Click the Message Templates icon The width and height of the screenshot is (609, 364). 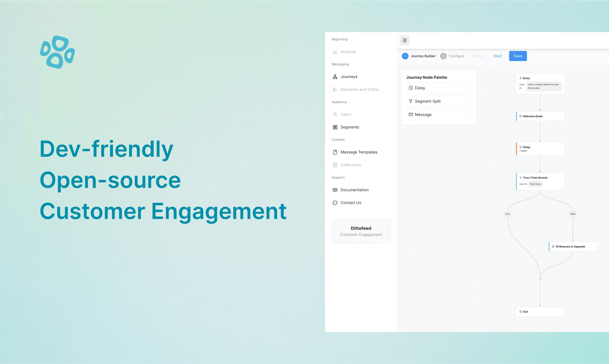click(x=335, y=152)
